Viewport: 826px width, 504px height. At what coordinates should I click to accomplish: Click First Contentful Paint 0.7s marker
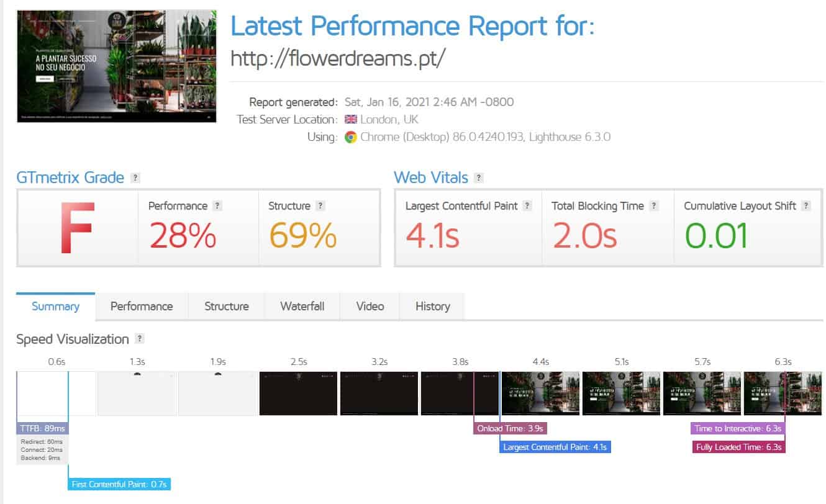click(x=119, y=484)
